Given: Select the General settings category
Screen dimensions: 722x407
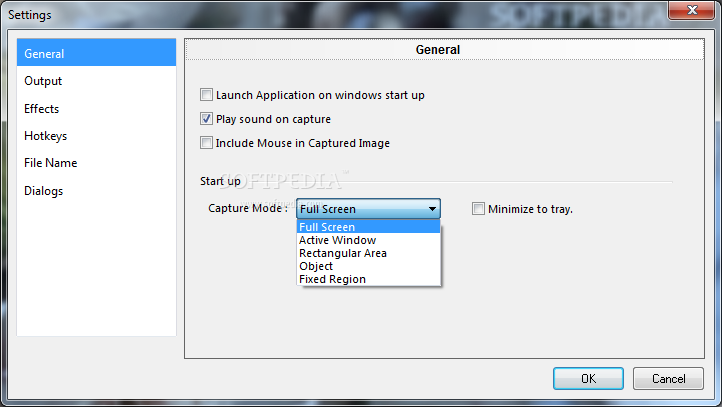Looking at the screenshot, I should 96,53.
